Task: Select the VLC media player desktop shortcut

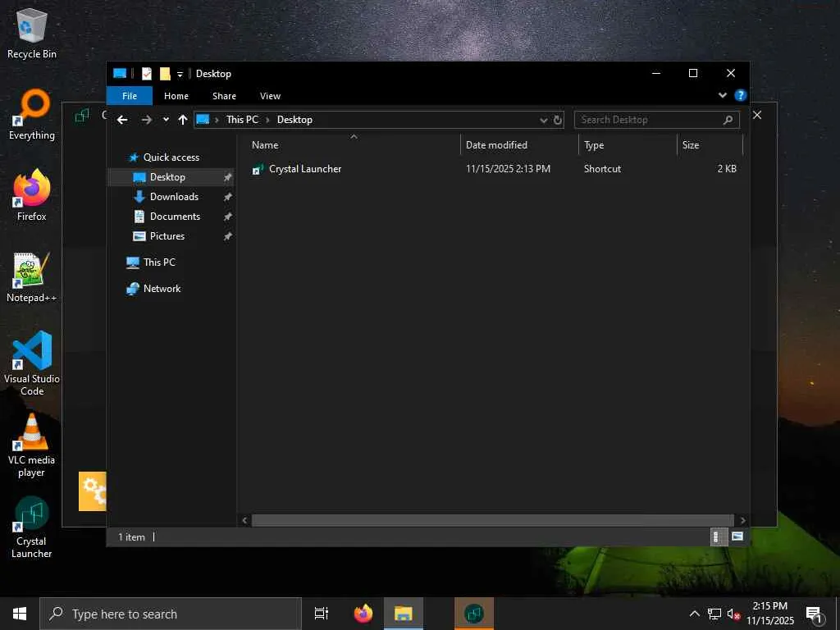Action: 32,445
